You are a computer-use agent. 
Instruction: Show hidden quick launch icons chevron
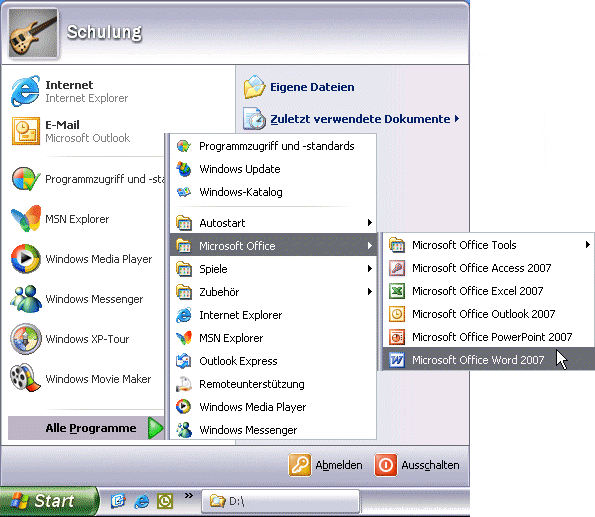189,495
